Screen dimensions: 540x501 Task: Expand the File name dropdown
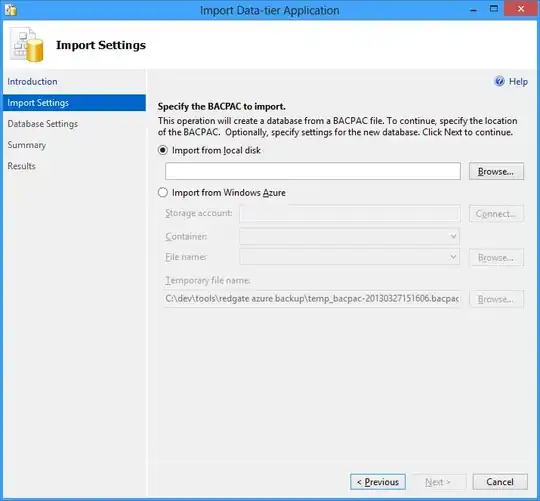453,257
